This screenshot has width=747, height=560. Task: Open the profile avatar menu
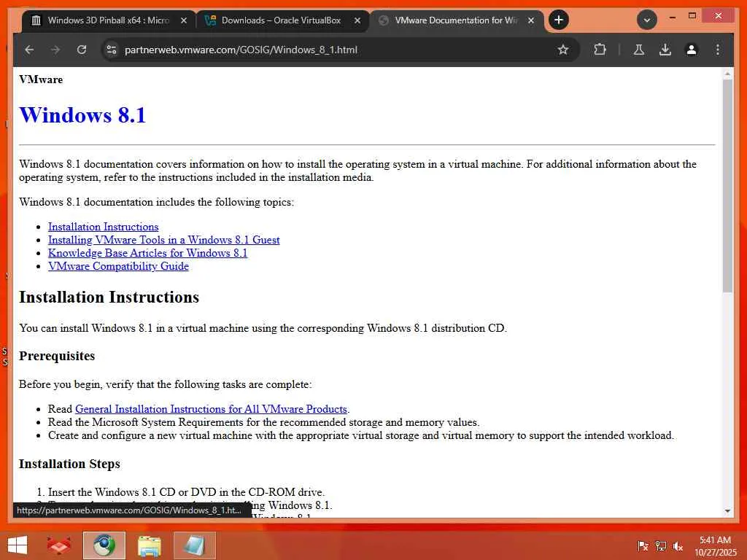click(x=692, y=50)
